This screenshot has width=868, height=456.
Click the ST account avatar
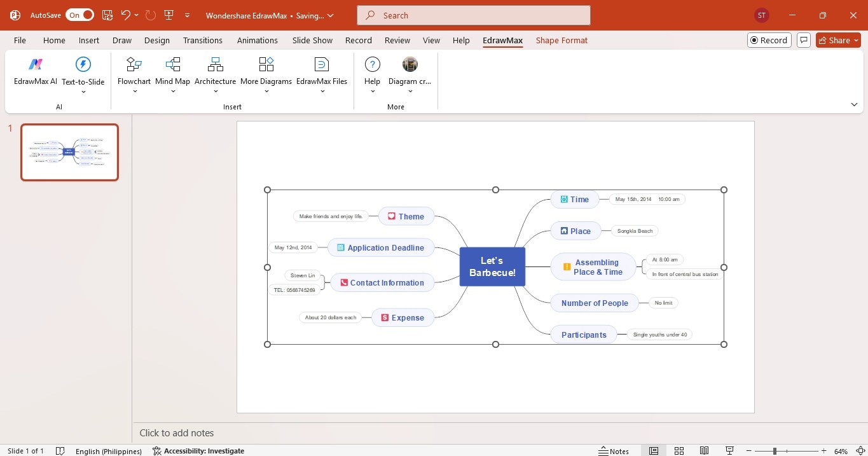click(x=762, y=15)
